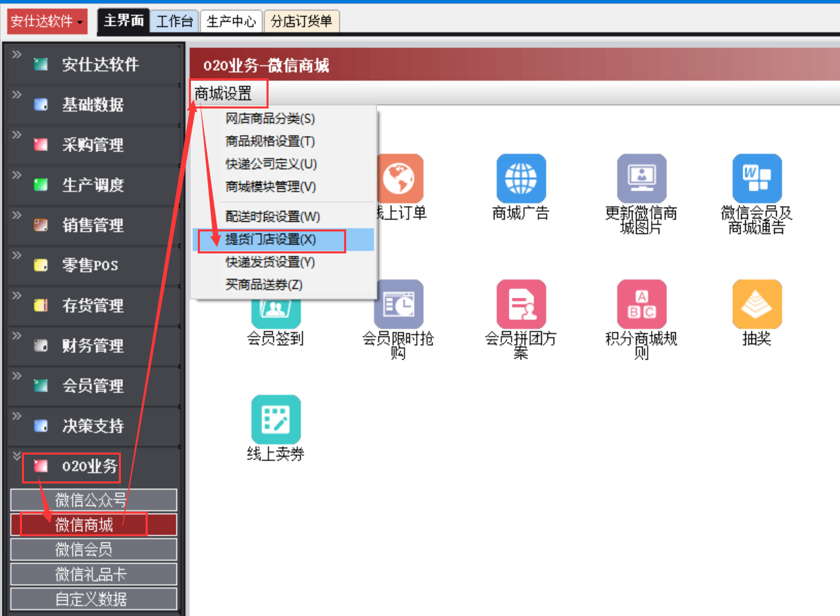Click the 存货管理 sidebar color icon

point(41,306)
